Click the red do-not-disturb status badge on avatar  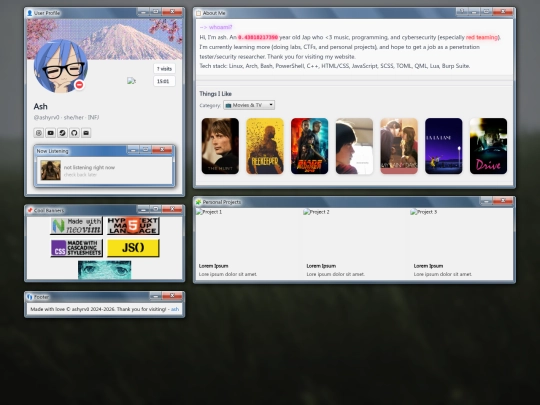(x=79, y=85)
